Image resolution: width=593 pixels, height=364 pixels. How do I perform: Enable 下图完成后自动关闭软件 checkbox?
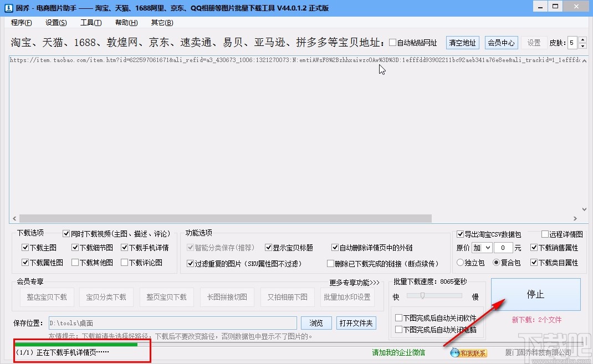click(398, 318)
